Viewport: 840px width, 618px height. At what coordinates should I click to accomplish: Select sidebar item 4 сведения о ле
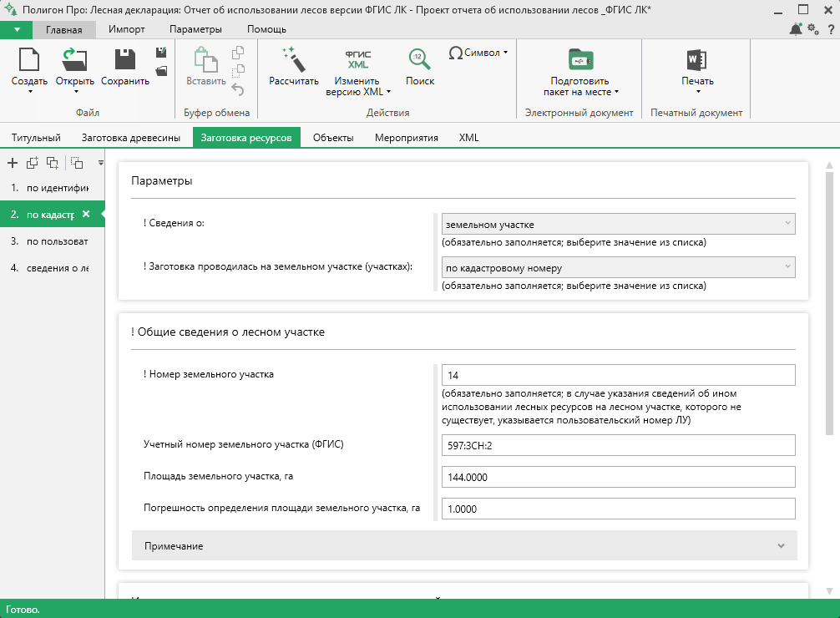(x=52, y=268)
